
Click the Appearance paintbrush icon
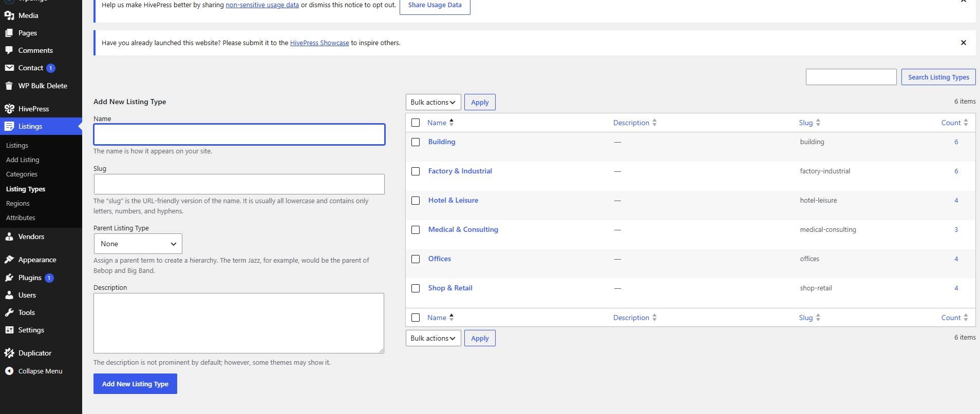pyautogui.click(x=9, y=260)
